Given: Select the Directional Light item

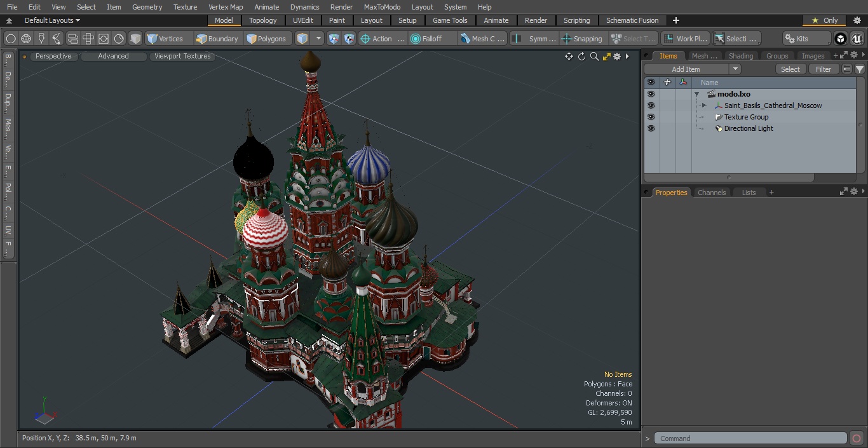Looking at the screenshot, I should [749, 128].
